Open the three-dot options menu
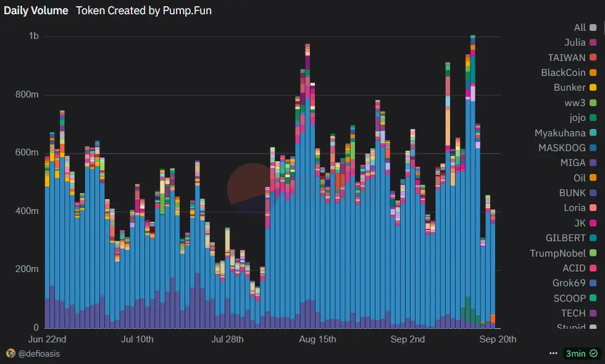Screen dimensions: 605x364 (x=553, y=353)
